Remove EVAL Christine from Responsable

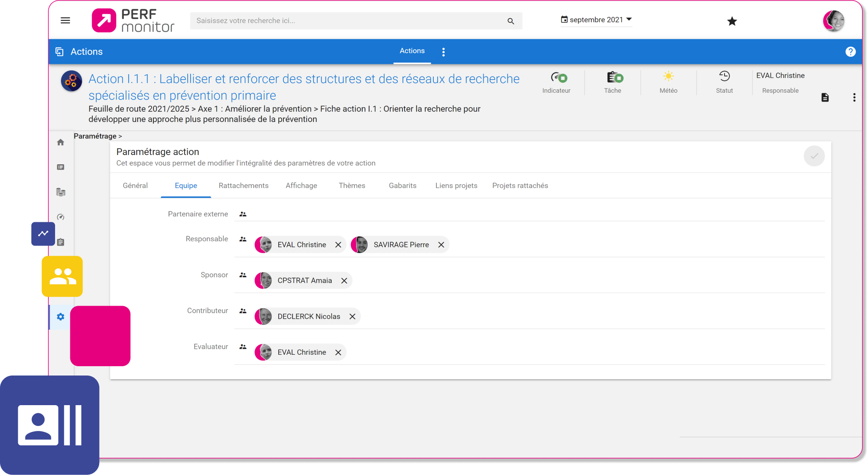coord(338,245)
